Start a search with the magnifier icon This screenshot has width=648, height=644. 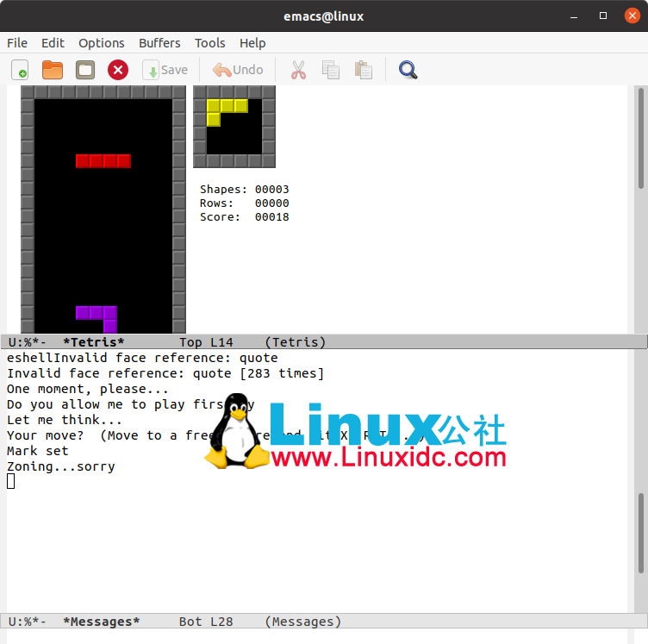(x=408, y=70)
